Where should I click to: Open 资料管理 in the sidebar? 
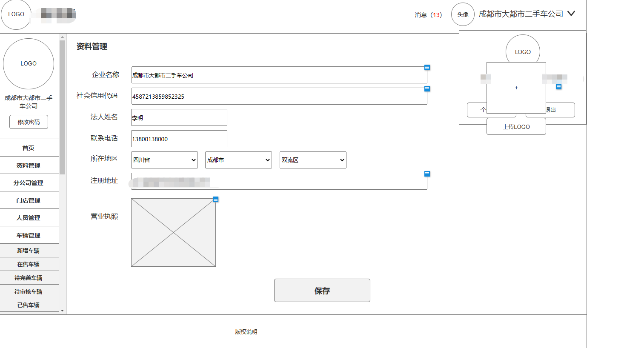29,165
